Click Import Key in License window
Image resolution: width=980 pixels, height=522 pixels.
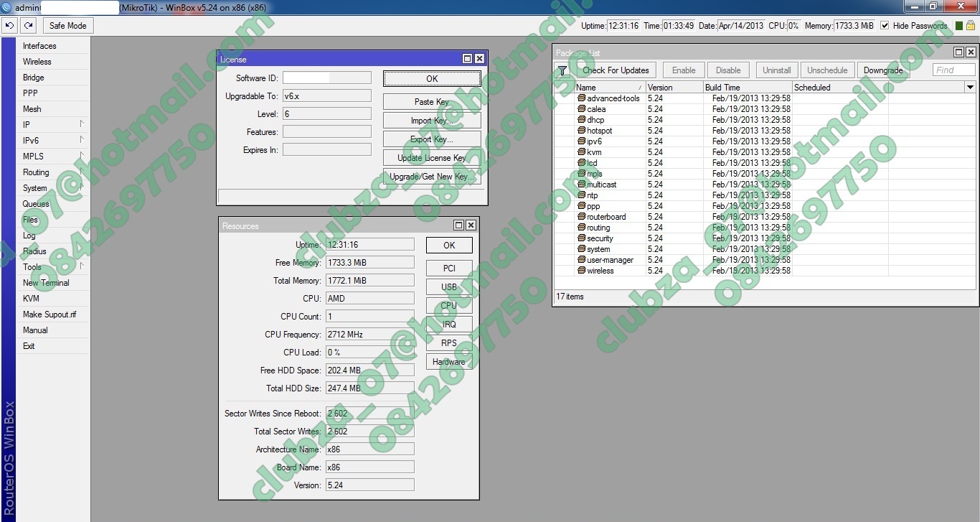[x=432, y=121]
